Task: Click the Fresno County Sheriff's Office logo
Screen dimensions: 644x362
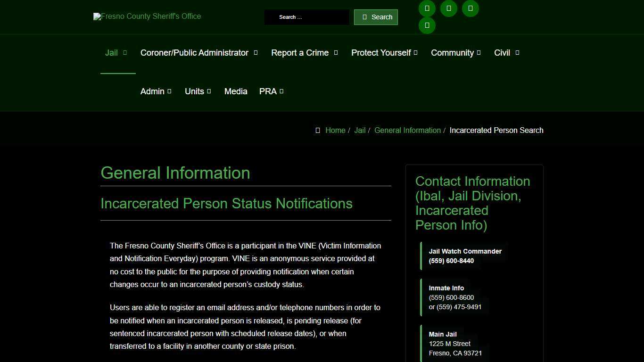Action: click(147, 16)
